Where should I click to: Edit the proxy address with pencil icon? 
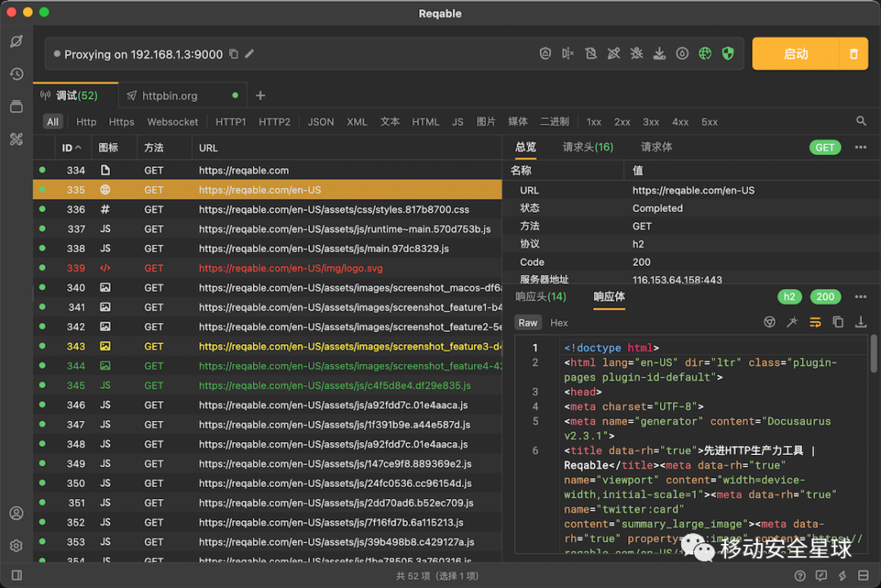250,54
